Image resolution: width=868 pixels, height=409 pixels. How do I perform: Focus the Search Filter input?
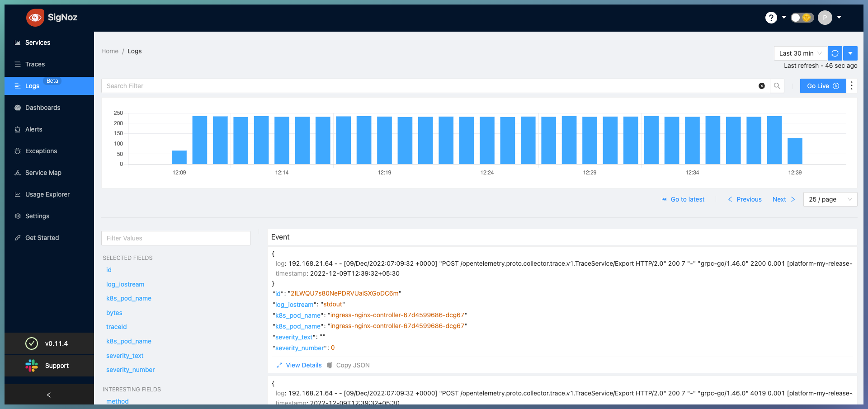(x=429, y=86)
